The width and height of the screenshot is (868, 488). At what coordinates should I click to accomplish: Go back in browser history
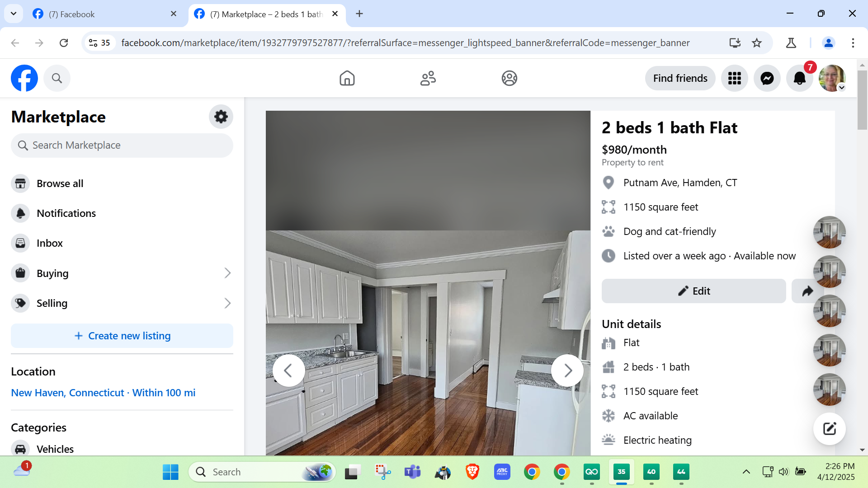15,43
